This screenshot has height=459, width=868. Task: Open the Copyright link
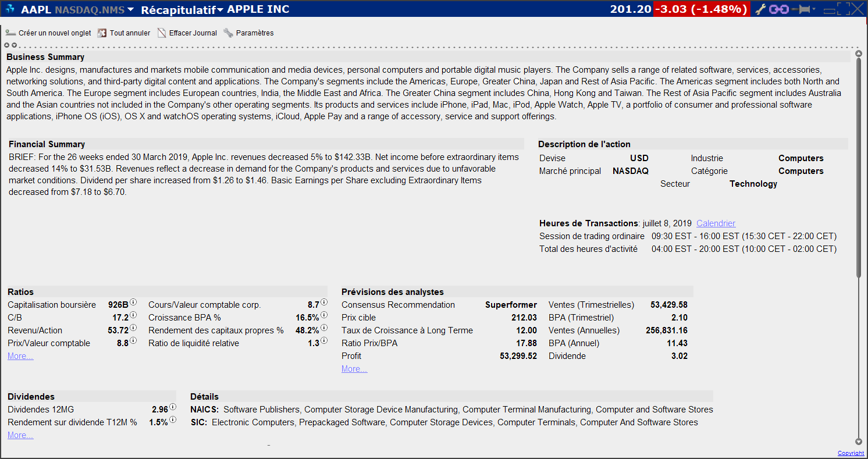pos(851,453)
